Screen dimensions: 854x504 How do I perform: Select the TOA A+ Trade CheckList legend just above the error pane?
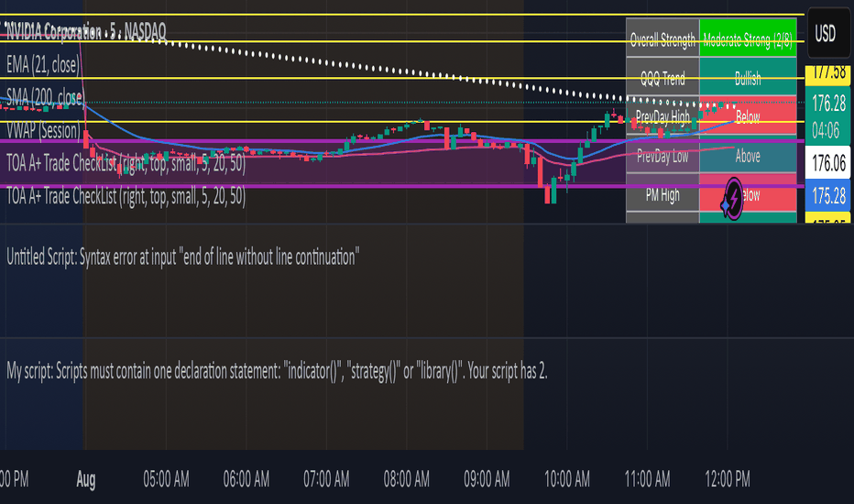(126, 195)
